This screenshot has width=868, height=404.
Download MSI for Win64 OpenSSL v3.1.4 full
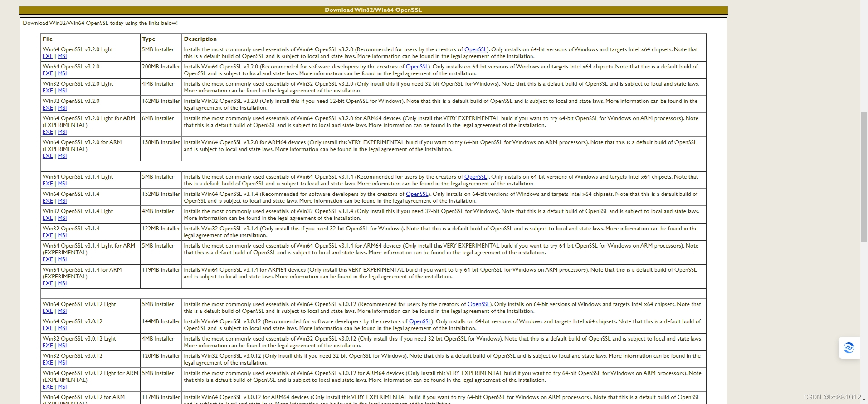pyautogui.click(x=62, y=201)
